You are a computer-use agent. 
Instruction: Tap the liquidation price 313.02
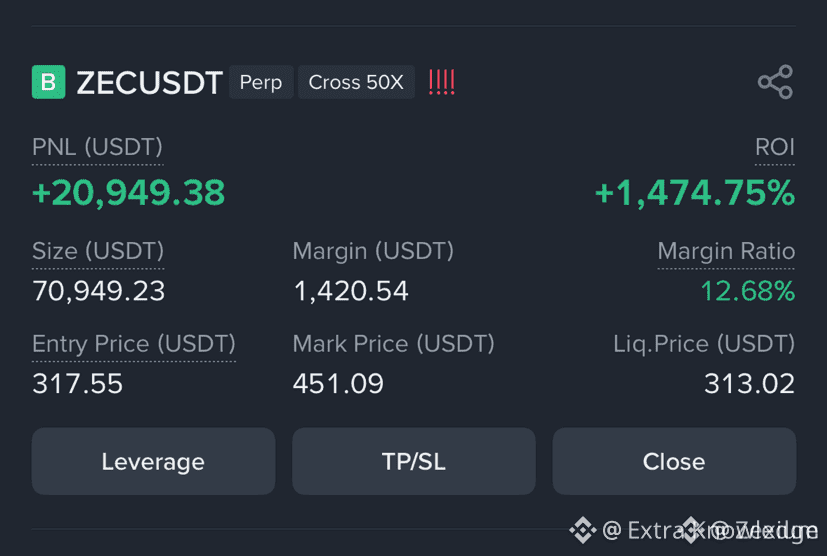pos(749,384)
